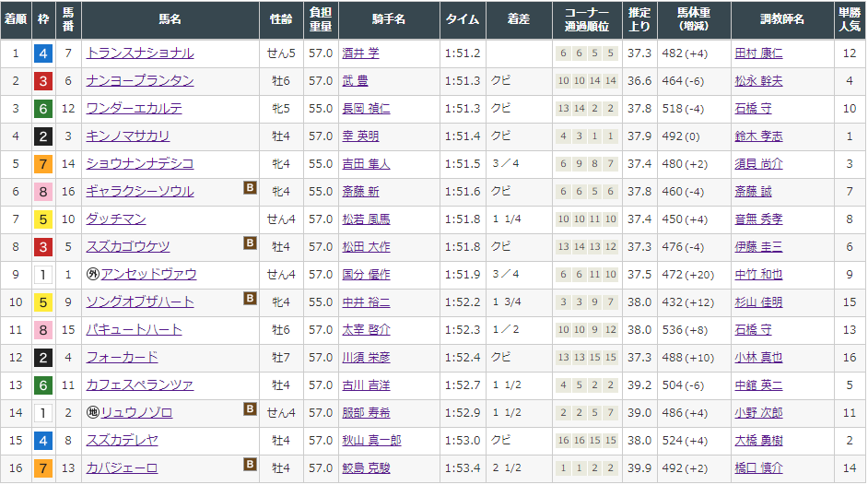
Task: Click white frame box 1 in リュウノゾロ row
Action: 43,414
